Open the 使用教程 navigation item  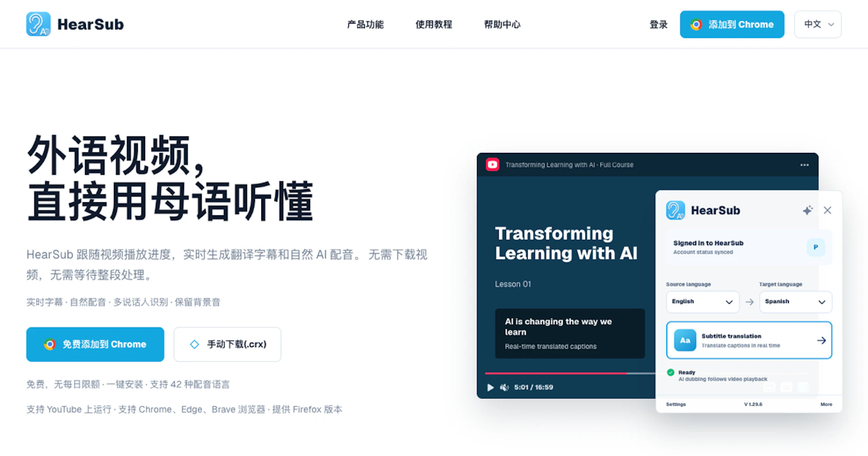434,24
